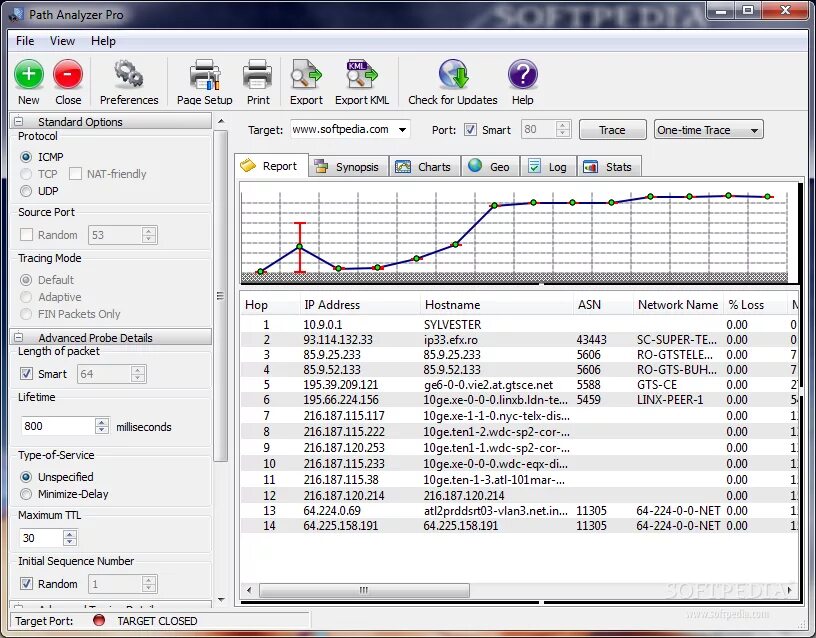Click the red Close trace icon
This screenshot has width=816, height=638.
(68, 74)
